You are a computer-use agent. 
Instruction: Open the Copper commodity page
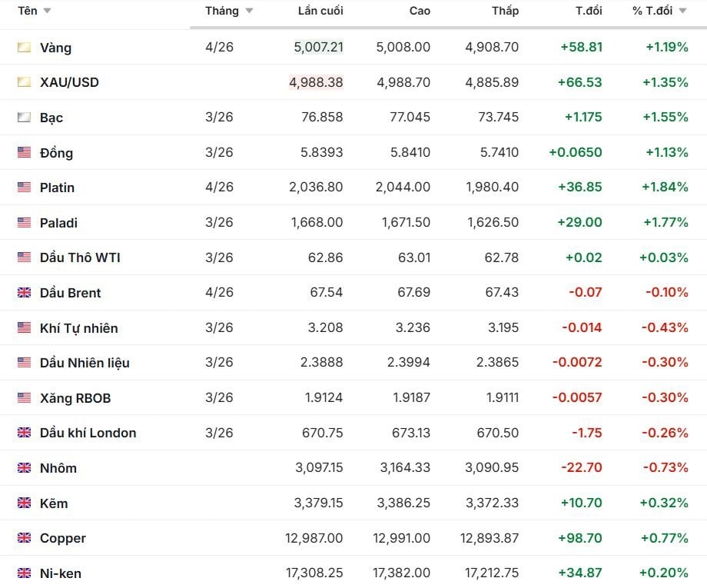(x=63, y=538)
